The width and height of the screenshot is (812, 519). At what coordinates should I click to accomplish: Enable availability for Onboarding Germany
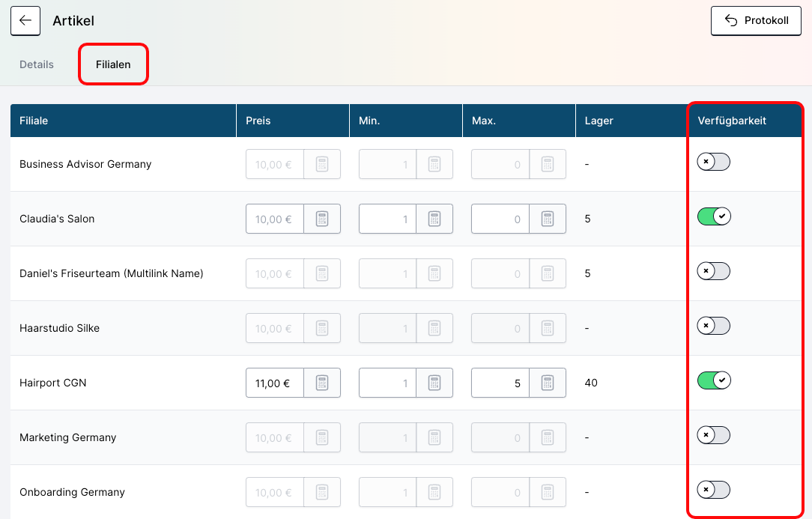[x=713, y=490]
